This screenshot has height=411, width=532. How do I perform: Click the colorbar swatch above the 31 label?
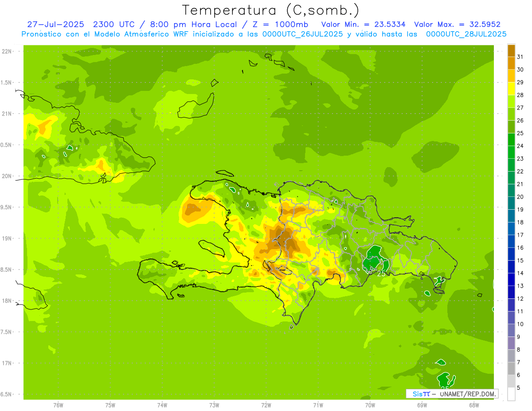click(x=511, y=50)
